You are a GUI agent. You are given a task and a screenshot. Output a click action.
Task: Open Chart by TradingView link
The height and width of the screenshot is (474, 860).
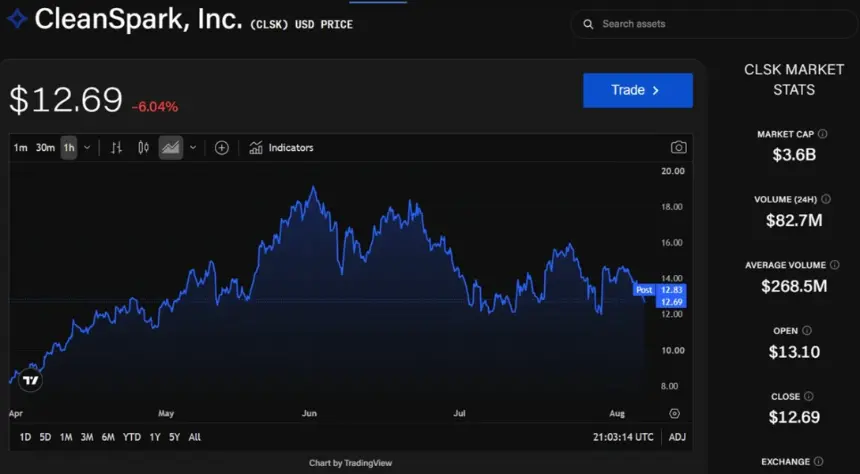[350, 463]
